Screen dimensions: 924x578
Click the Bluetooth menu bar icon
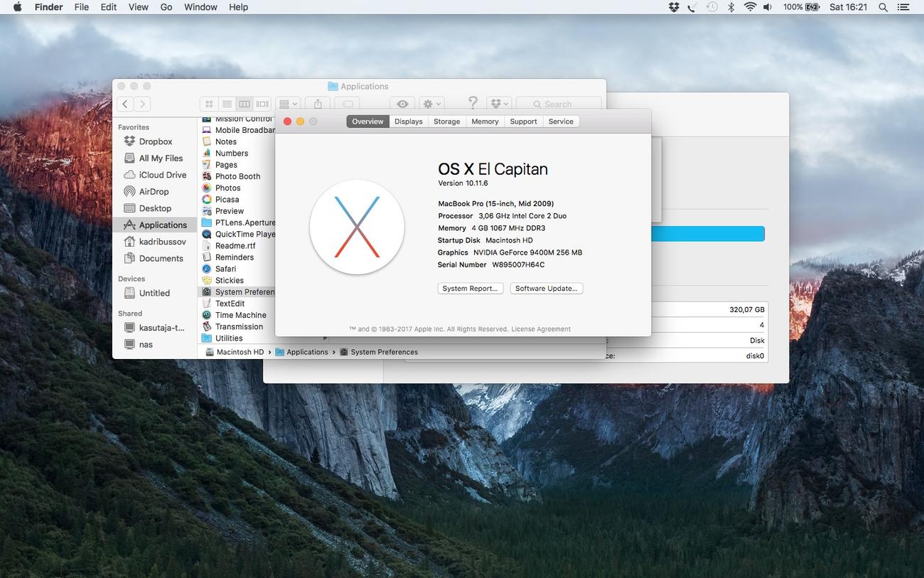pyautogui.click(x=731, y=7)
